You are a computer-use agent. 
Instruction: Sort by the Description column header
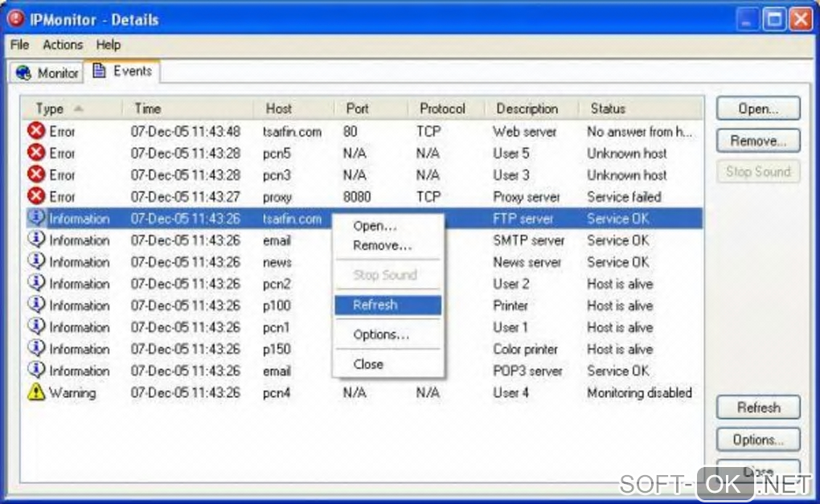click(x=532, y=109)
